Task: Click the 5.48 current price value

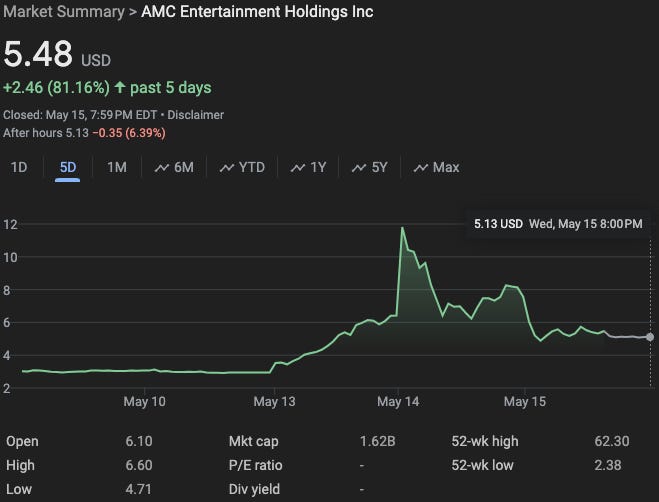Action: point(38,54)
